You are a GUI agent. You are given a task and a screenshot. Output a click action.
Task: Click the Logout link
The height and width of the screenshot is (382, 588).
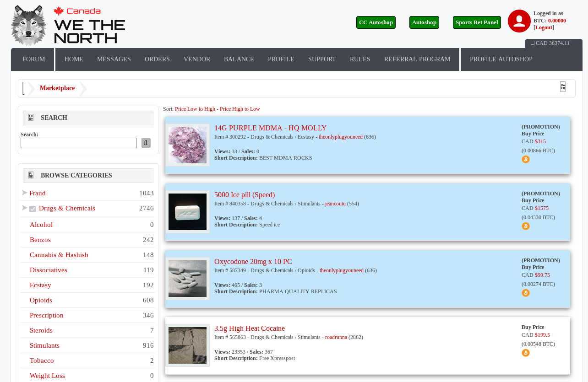(544, 27)
